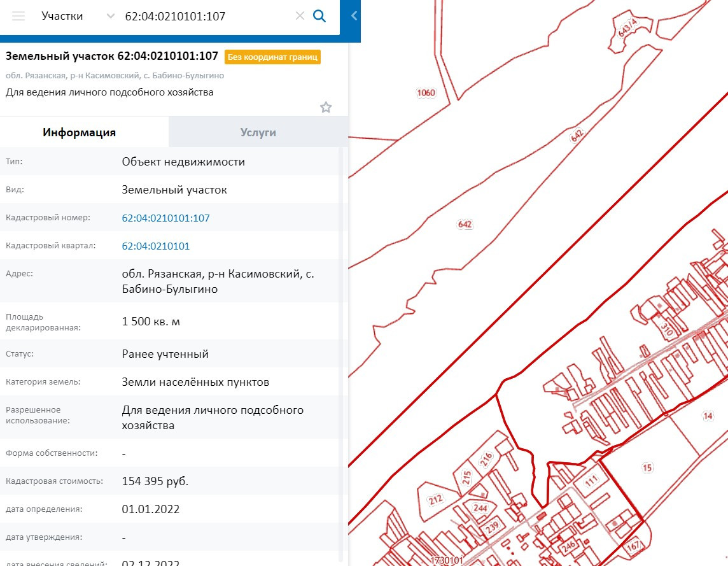
Task: Click parcel label 216 on map
Action: (x=486, y=460)
